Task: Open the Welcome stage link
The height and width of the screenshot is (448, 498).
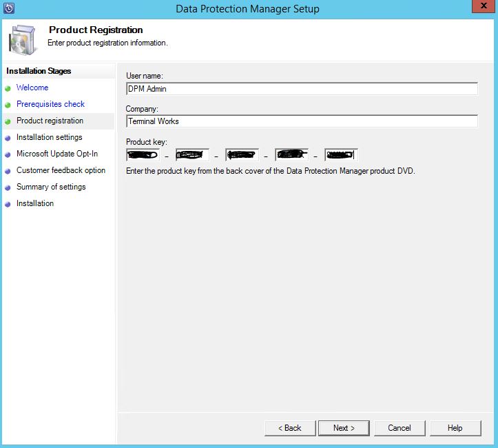Action: [32, 88]
